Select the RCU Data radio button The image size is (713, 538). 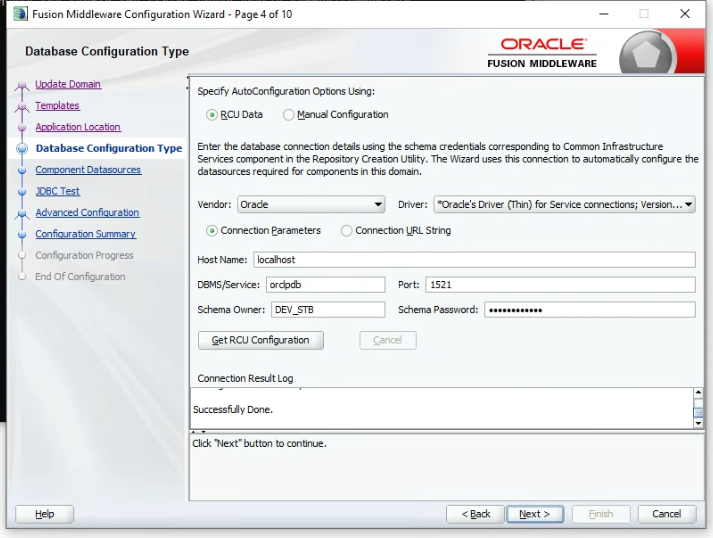coord(211,115)
